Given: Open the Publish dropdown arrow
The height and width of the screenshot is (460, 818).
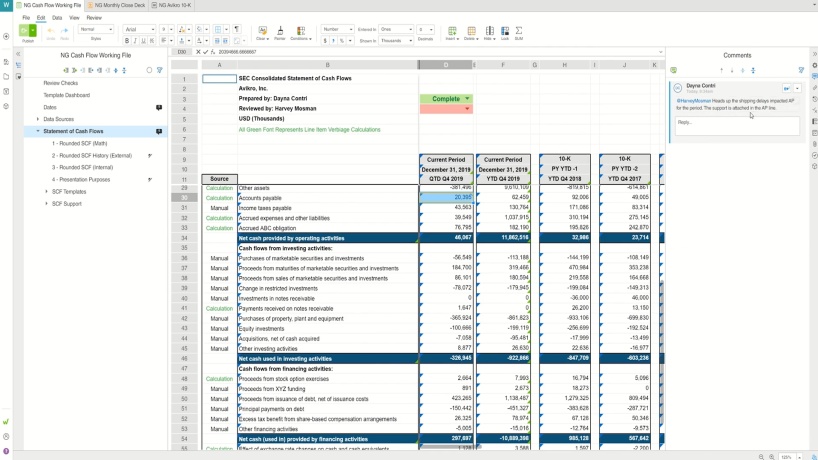Looking at the screenshot, I should click(32, 30).
